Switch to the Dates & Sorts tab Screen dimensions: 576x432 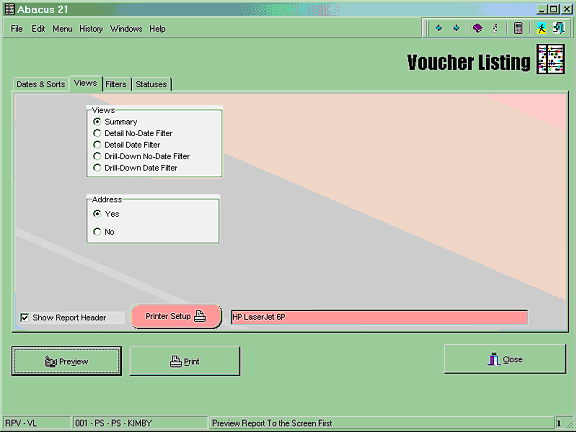(41, 84)
